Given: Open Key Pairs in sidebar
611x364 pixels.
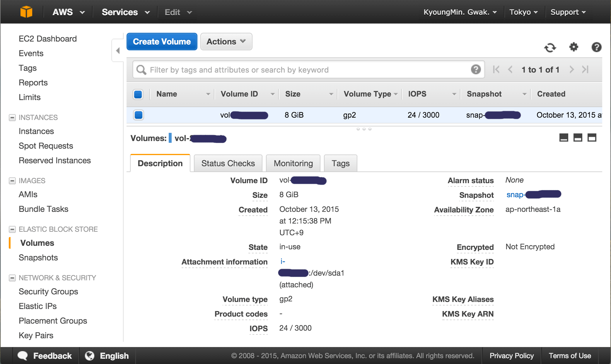Looking at the screenshot, I should coord(36,335).
